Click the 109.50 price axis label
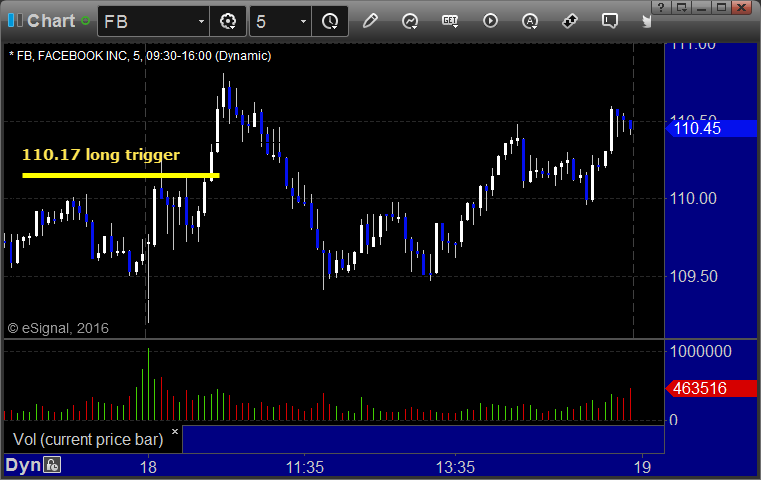The image size is (761, 480). coord(693,276)
